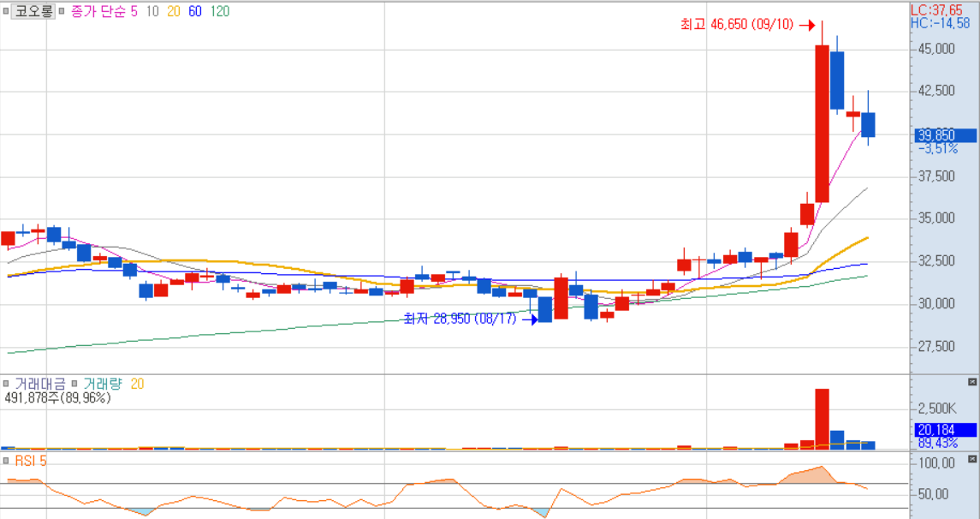
Task: Click the square marker before 거래대금
Action: point(6,384)
